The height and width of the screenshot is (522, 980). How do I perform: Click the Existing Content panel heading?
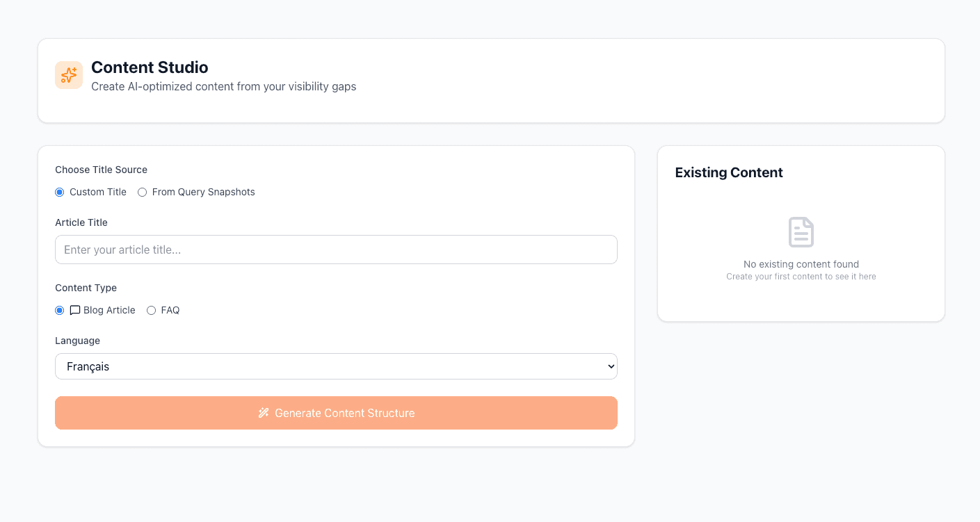click(x=729, y=172)
